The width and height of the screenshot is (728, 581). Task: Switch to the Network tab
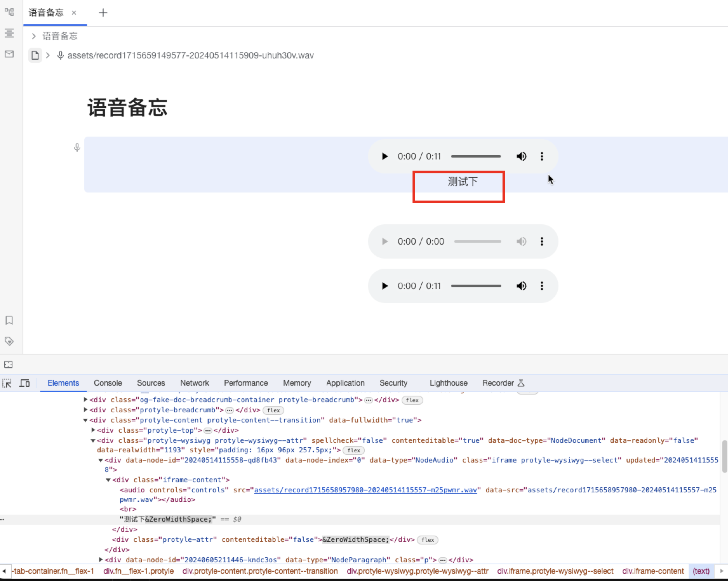click(x=194, y=383)
